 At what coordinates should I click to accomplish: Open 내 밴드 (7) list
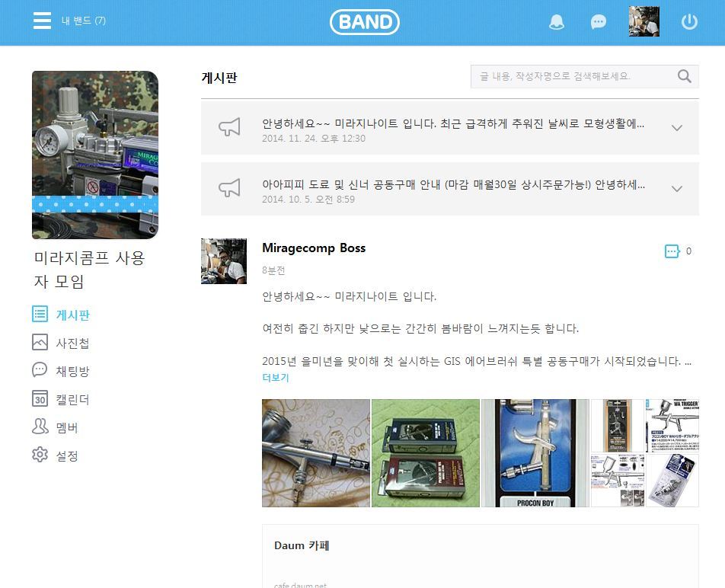(84, 21)
